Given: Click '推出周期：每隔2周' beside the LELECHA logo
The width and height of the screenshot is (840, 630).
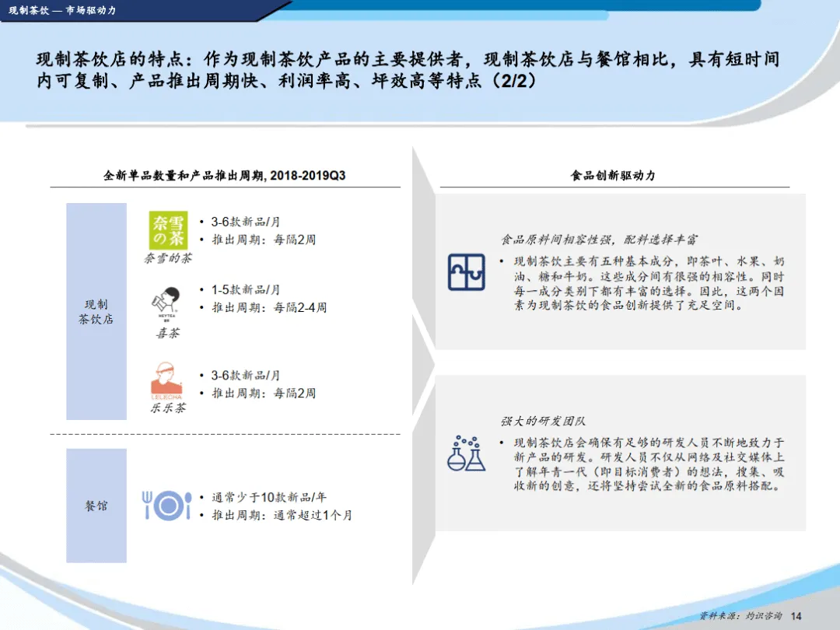Looking at the screenshot, I should pos(264,394).
